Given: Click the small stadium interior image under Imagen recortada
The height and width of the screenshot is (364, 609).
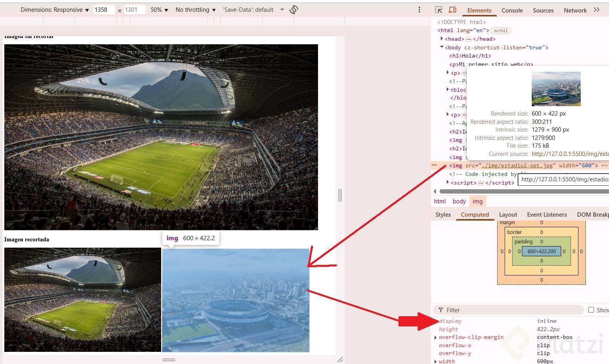Looking at the screenshot, I should tap(83, 300).
